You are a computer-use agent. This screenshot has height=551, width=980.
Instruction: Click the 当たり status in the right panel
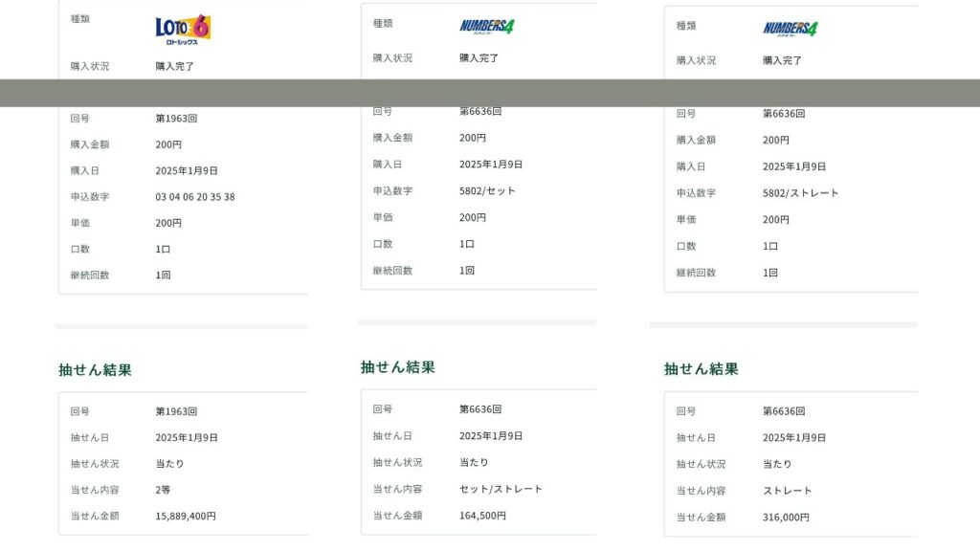click(777, 464)
